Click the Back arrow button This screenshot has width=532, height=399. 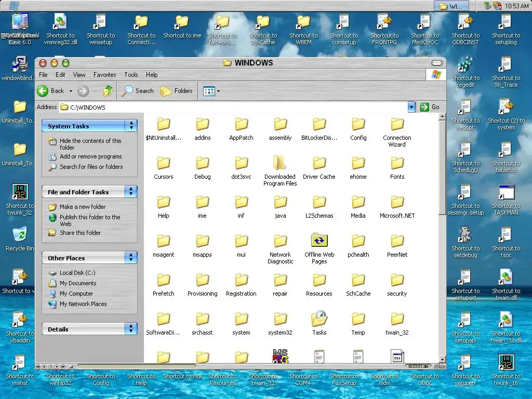(x=43, y=91)
